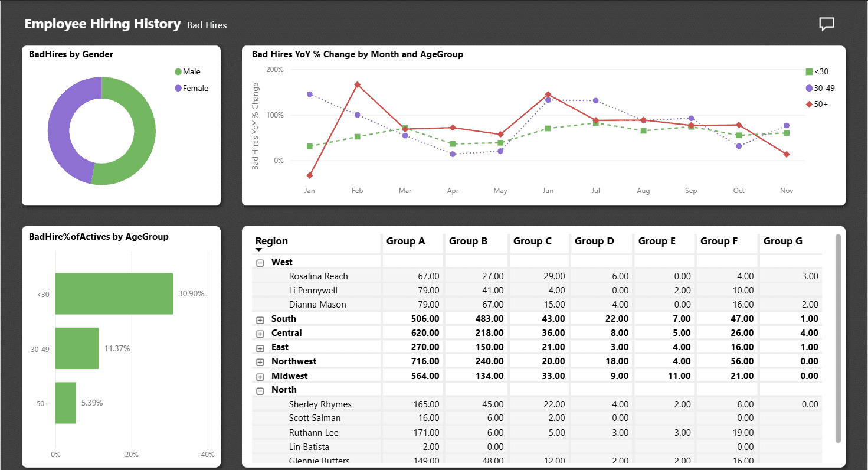Sort by Group G column header
The height and width of the screenshot is (470, 868).
(783, 241)
